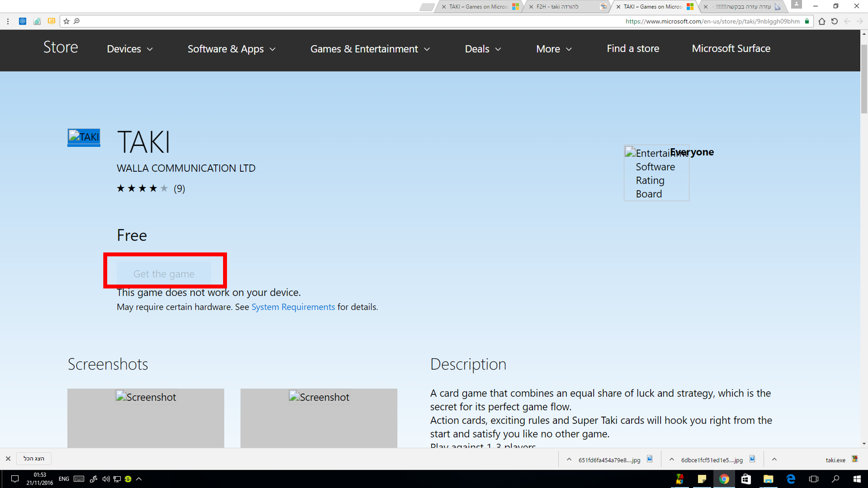Click the browser home icon
The width and height of the screenshot is (868, 488).
click(x=822, y=21)
